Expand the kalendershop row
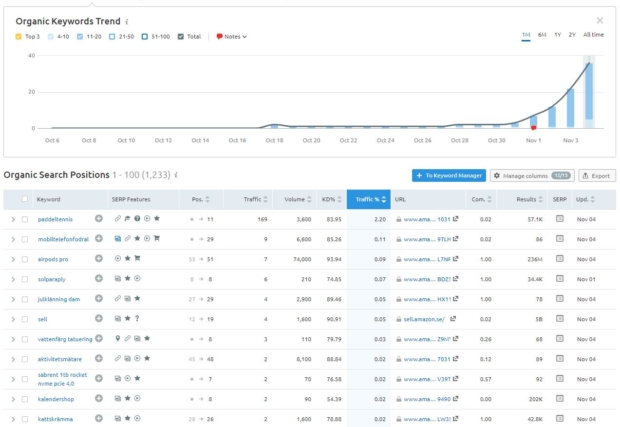This screenshot has width=620, height=427. (x=13, y=399)
